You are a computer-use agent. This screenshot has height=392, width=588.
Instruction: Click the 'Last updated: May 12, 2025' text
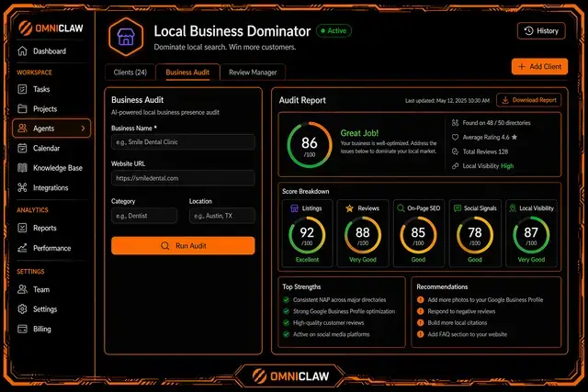click(447, 100)
